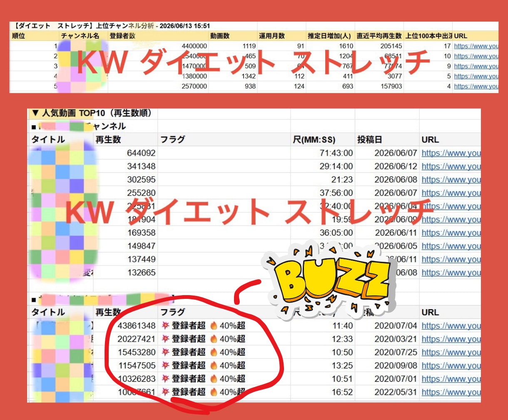Image resolution: width=508 pixels, height=420 pixels.
Task: Select the subscriber count cell 2570000
Action: click(x=194, y=86)
